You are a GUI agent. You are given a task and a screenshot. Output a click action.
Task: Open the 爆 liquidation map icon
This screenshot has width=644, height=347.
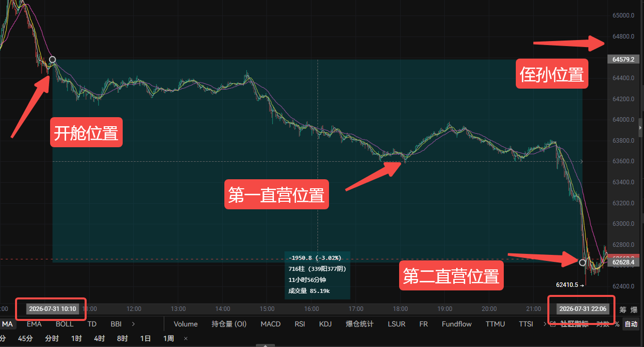(x=633, y=309)
